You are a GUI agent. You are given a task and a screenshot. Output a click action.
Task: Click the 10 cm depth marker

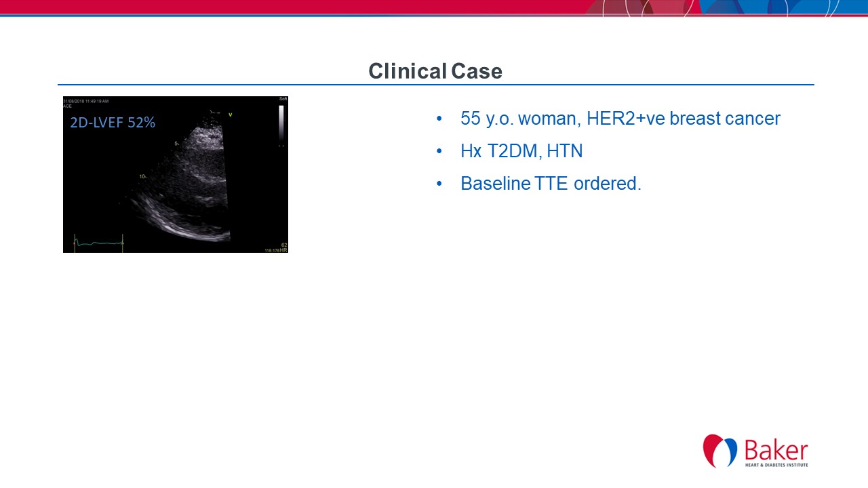pos(143,176)
